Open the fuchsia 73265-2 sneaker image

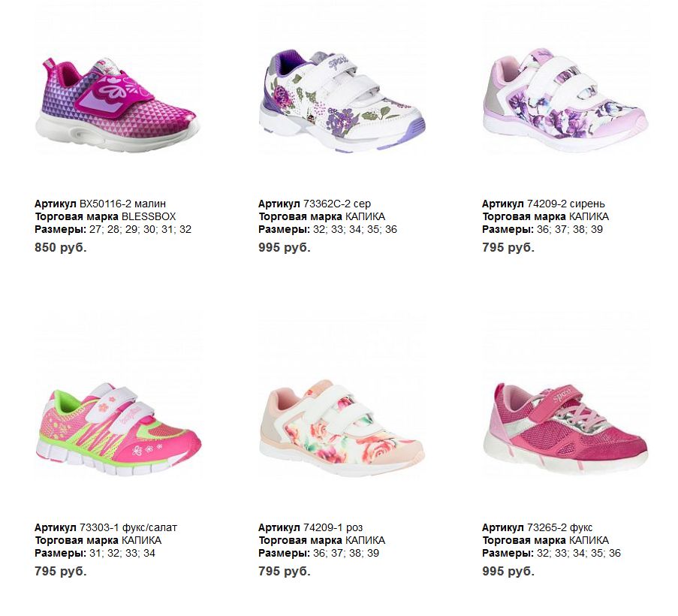(x=565, y=427)
